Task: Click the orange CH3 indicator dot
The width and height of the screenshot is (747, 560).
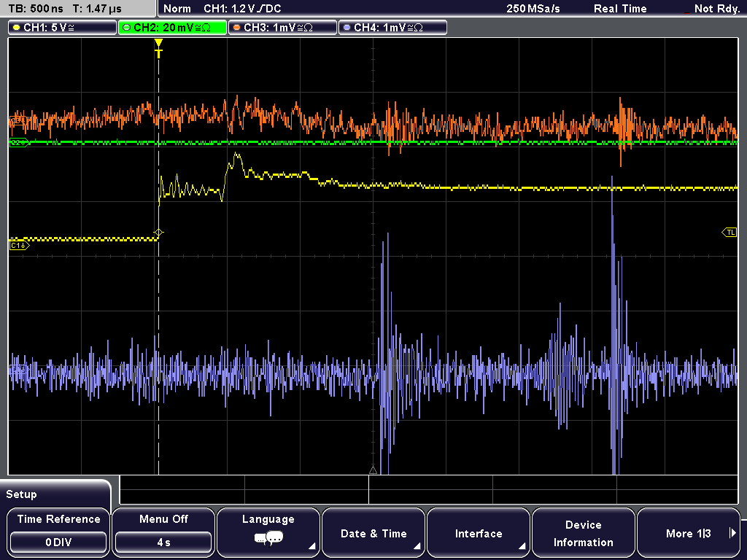Action: pos(236,28)
